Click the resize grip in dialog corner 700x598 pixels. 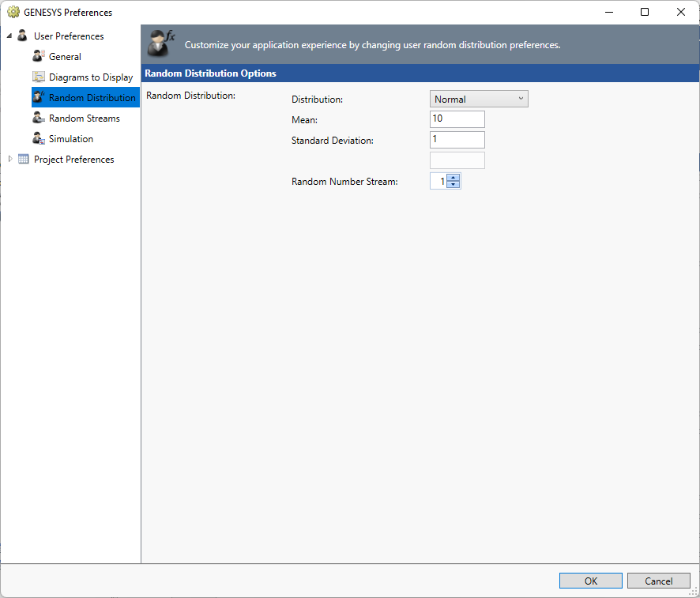(694, 592)
